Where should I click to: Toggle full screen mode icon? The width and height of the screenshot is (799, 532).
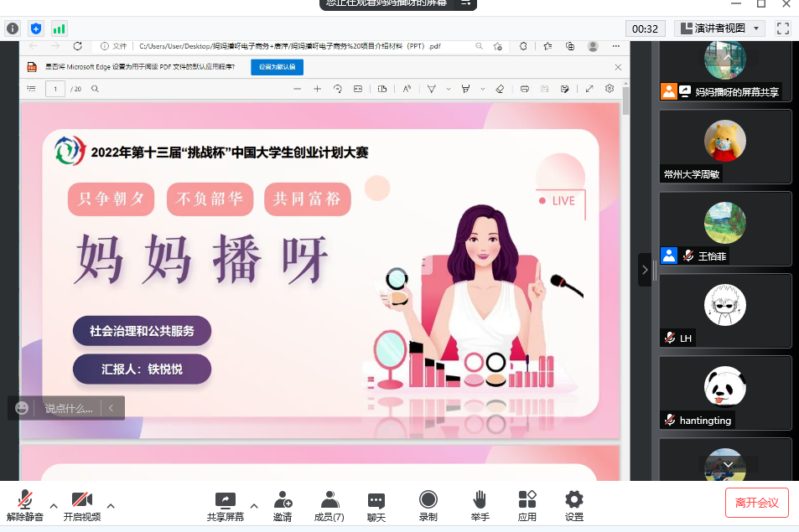click(783, 28)
